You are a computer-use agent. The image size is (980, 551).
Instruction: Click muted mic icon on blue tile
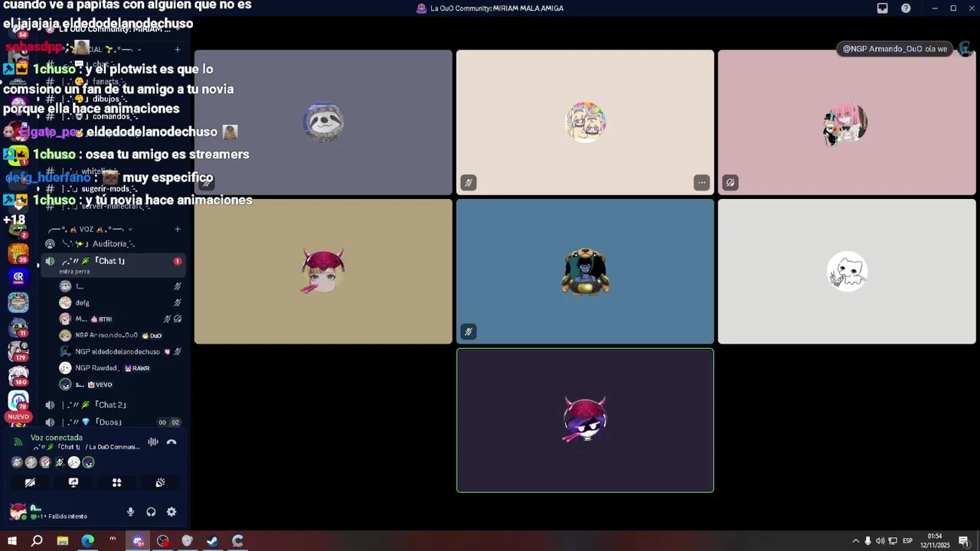pyautogui.click(x=469, y=331)
